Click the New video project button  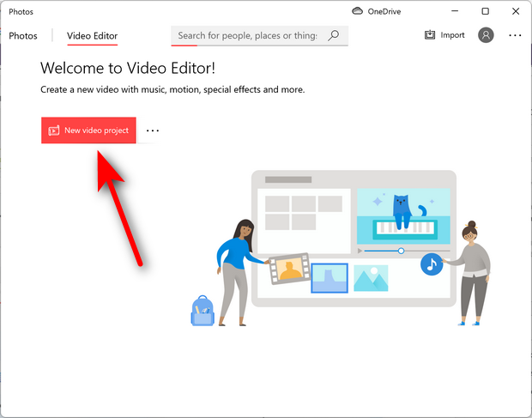[x=88, y=130]
